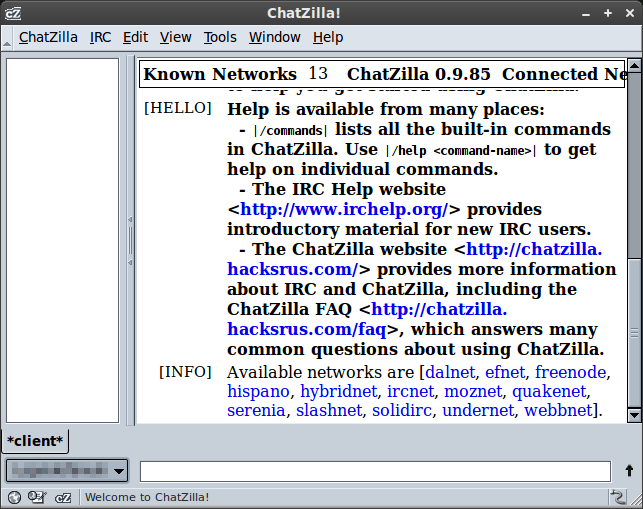The height and width of the screenshot is (509, 643).
Task: Open the nickname dropdown
Action: (x=67, y=470)
